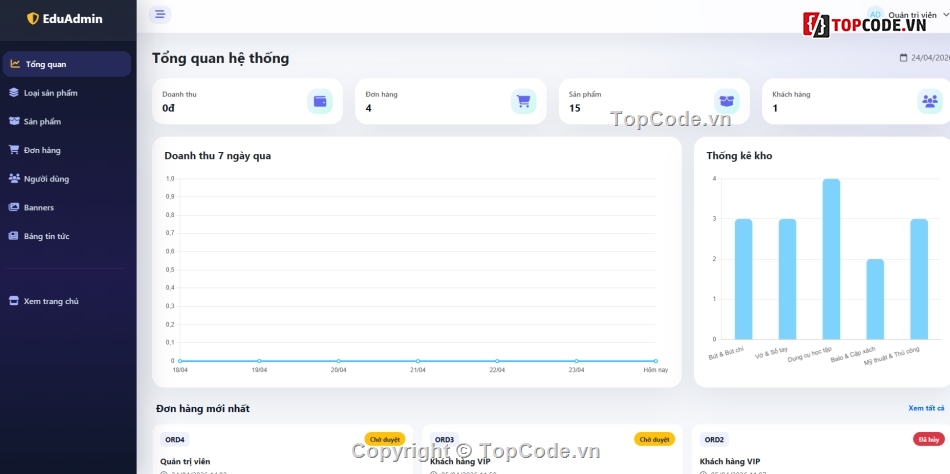Screen dimensions: 950x474
Task: Toggle sidebar with the hamburger menu button
Action: 160,14
